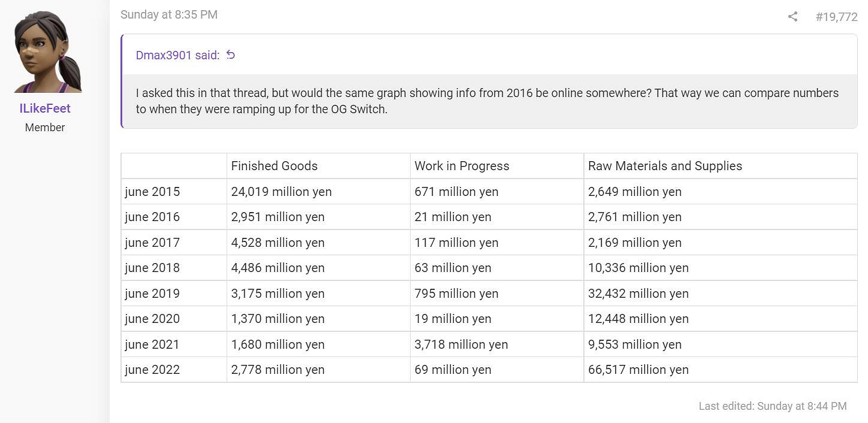Click the Raw Materials and Supplies header
The height and width of the screenshot is (423, 868).
(x=665, y=166)
